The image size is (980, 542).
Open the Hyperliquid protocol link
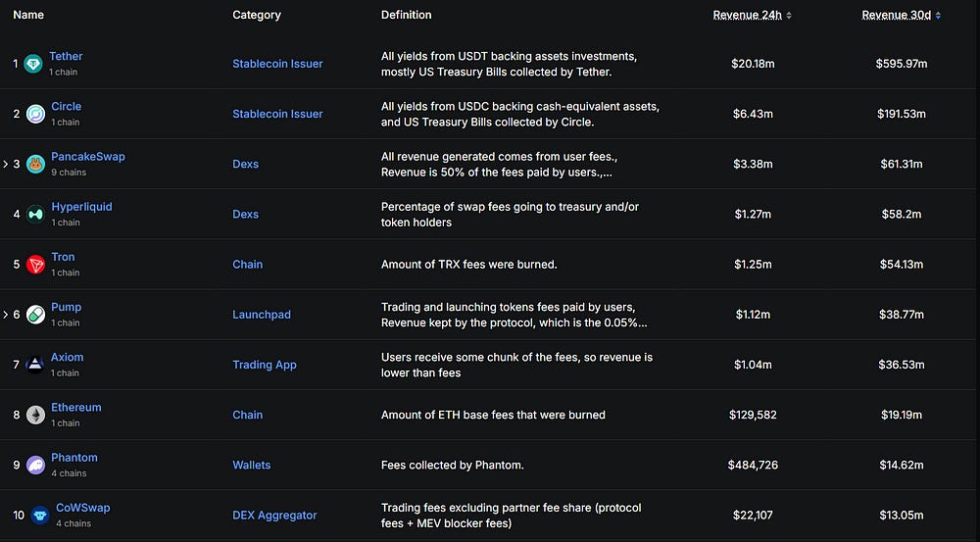(x=82, y=206)
